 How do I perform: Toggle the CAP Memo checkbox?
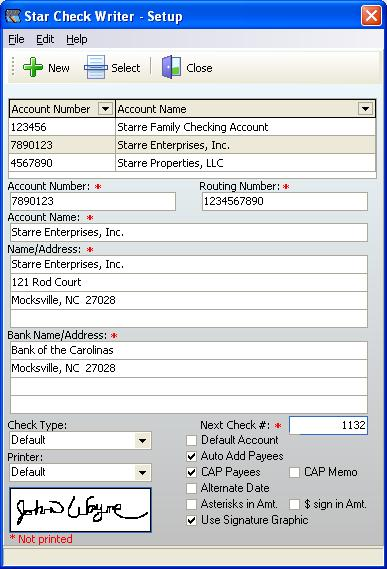click(294, 472)
